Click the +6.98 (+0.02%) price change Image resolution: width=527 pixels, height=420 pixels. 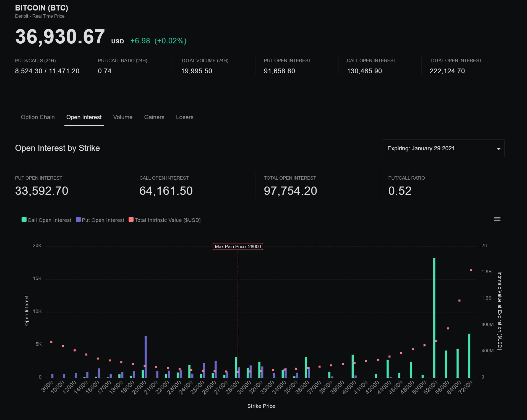click(158, 41)
